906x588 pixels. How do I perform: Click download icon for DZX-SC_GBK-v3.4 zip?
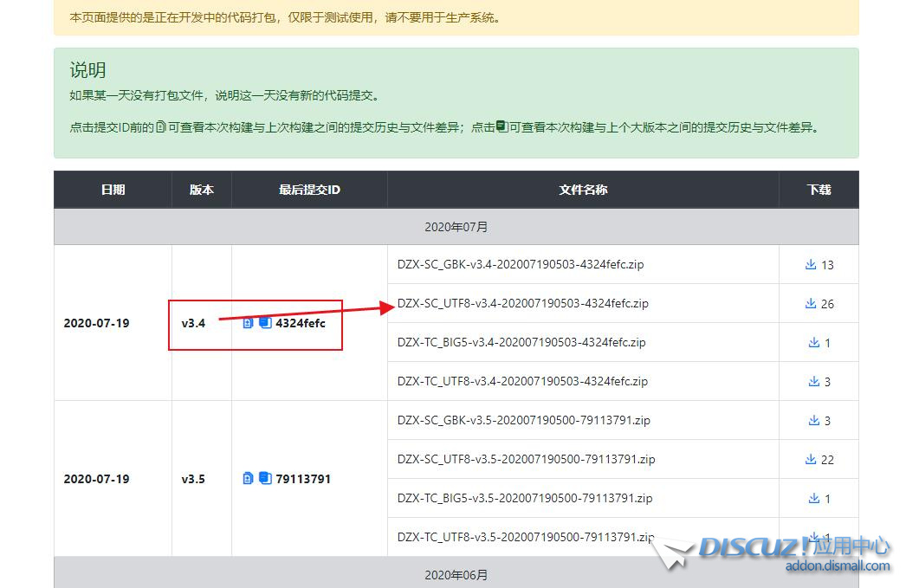(x=811, y=265)
